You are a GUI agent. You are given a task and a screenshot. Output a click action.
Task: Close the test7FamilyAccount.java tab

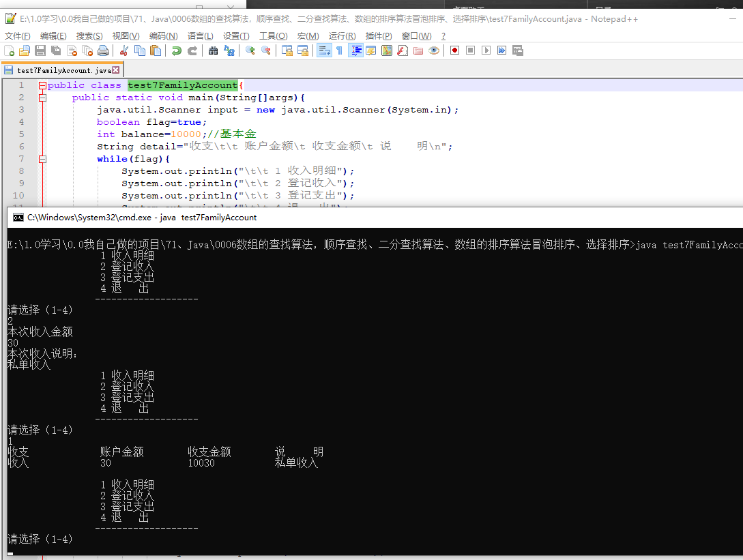point(115,70)
